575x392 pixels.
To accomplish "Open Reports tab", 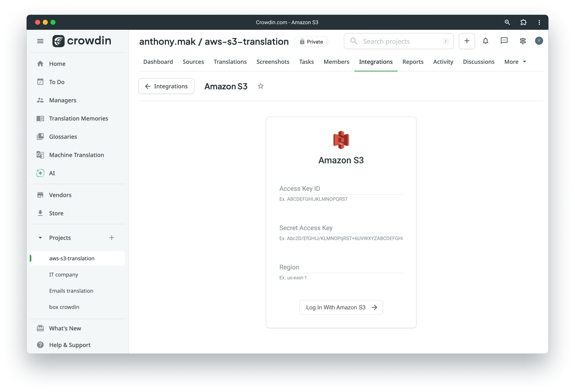I will click(x=413, y=62).
